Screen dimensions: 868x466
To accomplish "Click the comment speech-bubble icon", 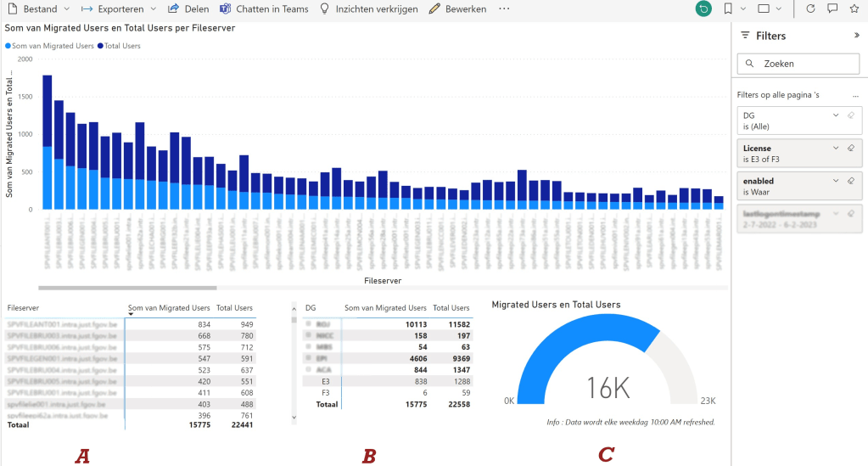I will point(832,8).
